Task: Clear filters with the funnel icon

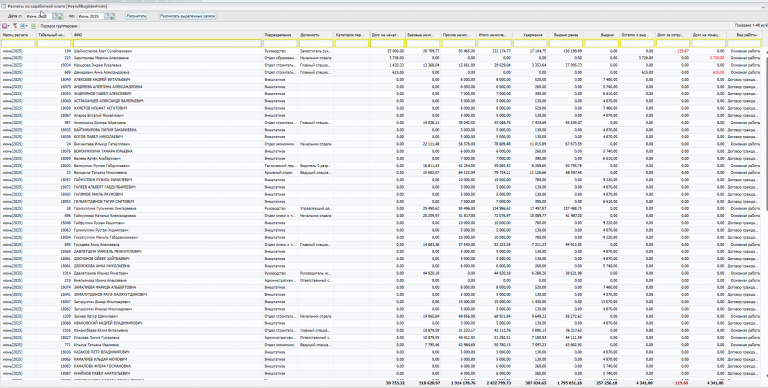Action: tap(15, 26)
